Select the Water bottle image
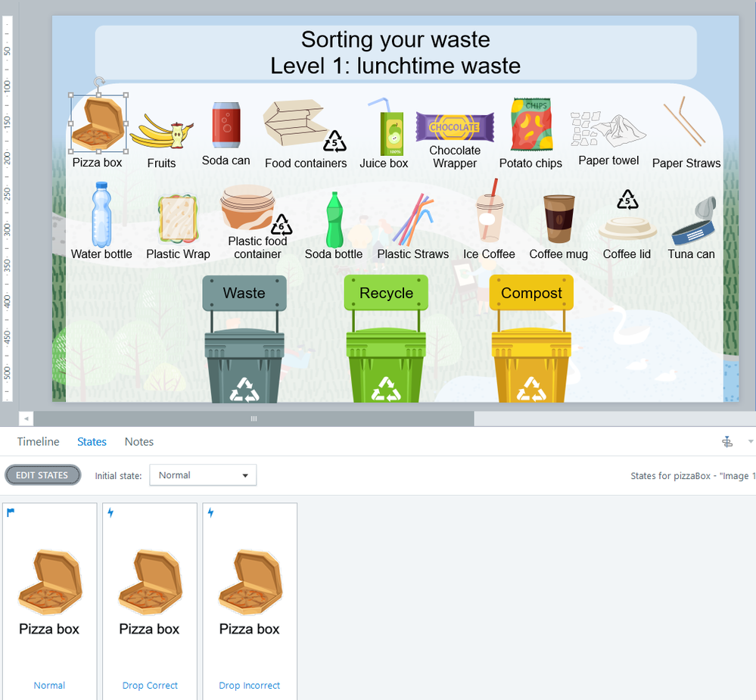Viewport: 756px width, 700px height. (101, 214)
